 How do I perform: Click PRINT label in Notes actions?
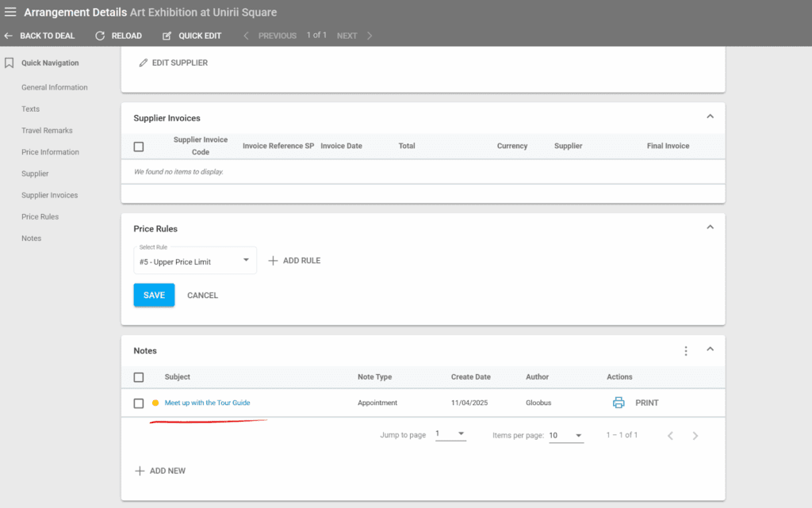tap(647, 403)
